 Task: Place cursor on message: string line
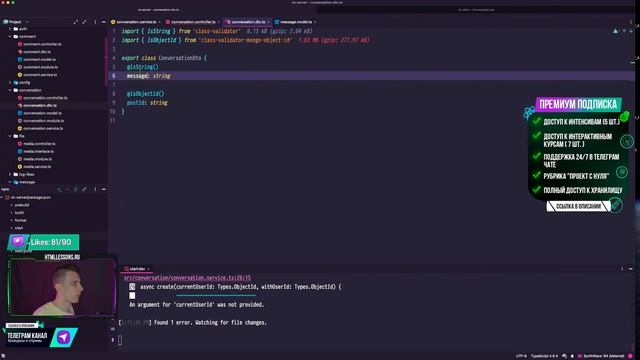[149, 76]
